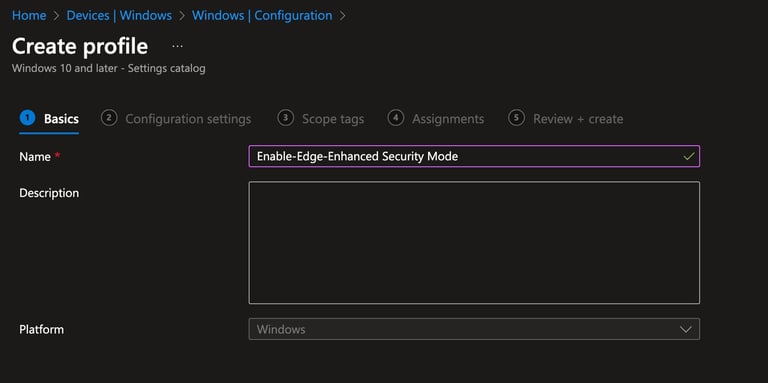Click step number 2 circle icon

click(x=109, y=118)
